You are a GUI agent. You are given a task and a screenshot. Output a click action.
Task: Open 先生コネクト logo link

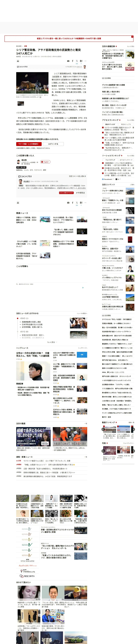pos(27,576)
